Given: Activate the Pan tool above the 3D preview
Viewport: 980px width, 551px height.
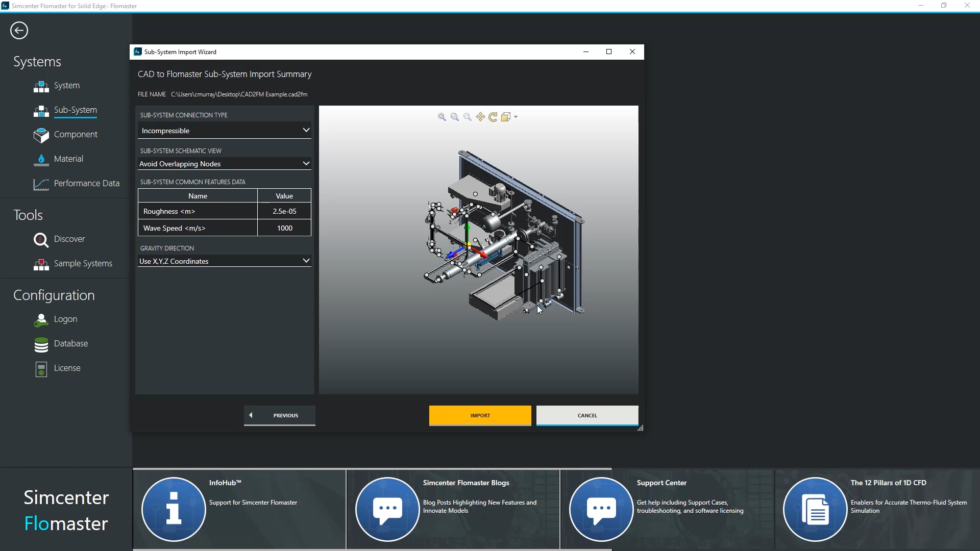Looking at the screenshot, I should 480,117.
